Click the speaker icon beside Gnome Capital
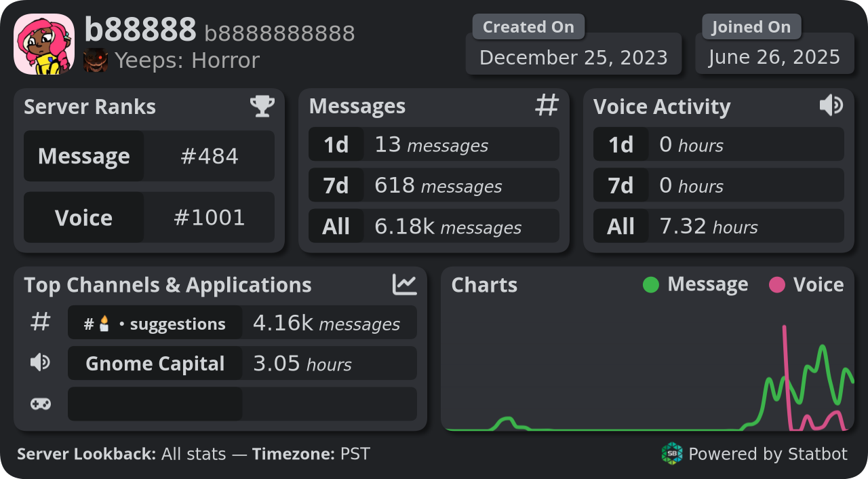 [41, 363]
